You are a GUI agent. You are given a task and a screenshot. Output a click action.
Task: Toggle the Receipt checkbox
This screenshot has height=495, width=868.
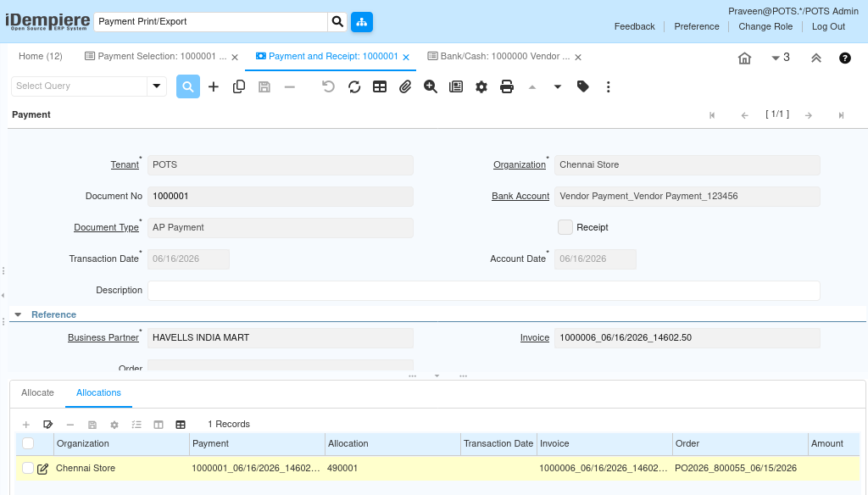(x=565, y=227)
